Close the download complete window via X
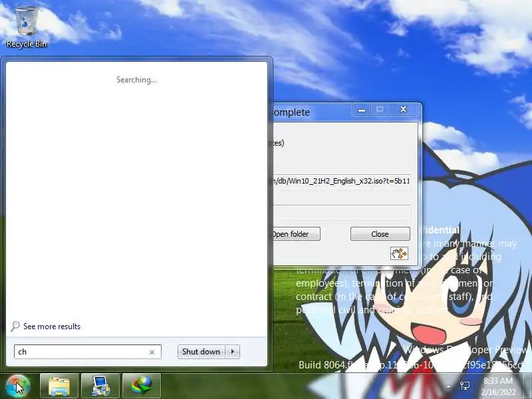 coord(403,110)
